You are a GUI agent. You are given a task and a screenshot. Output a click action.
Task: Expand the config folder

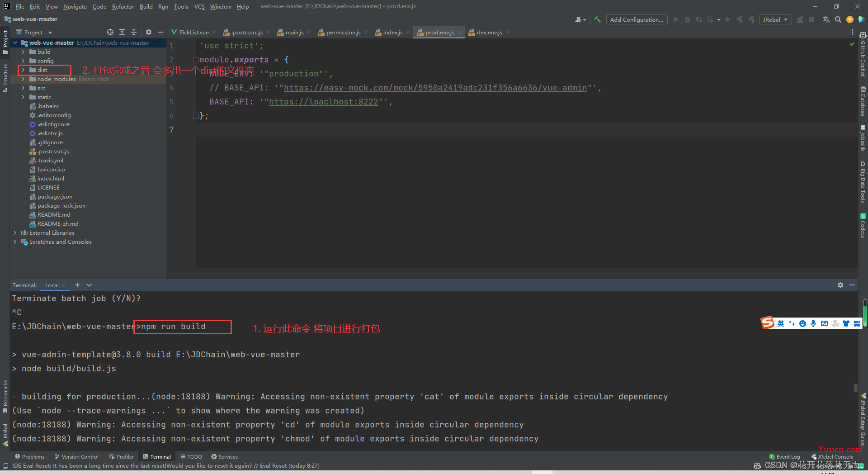23,61
